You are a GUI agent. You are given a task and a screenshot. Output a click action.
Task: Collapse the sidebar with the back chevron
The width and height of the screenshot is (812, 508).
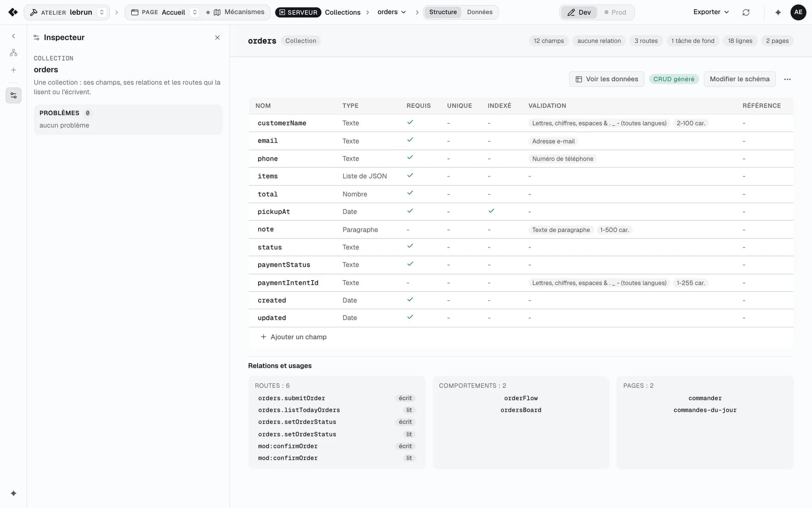click(x=13, y=36)
